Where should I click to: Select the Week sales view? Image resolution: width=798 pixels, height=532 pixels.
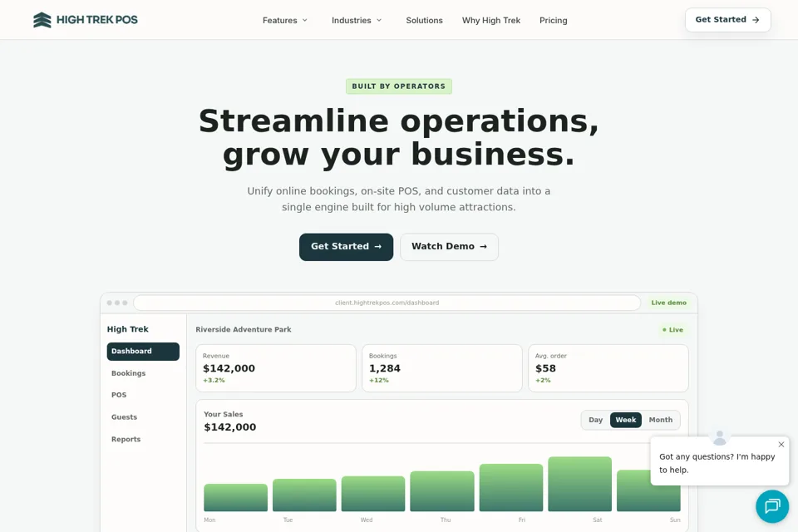[x=625, y=420]
